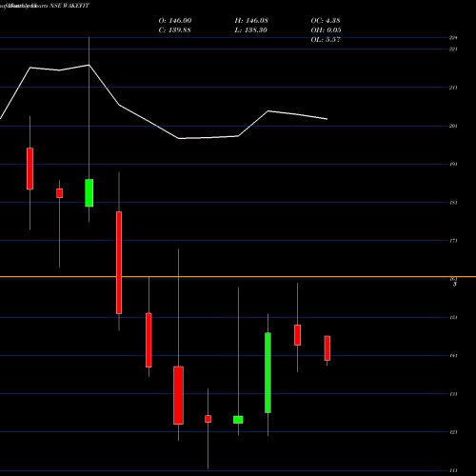
Task: Click the 121 price axis label
Action: tap(453, 432)
